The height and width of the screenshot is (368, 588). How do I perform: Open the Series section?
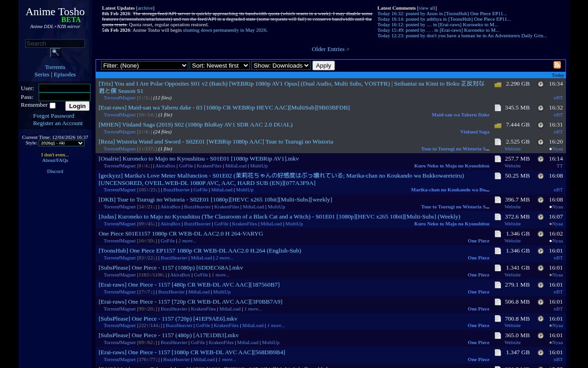pos(42,74)
